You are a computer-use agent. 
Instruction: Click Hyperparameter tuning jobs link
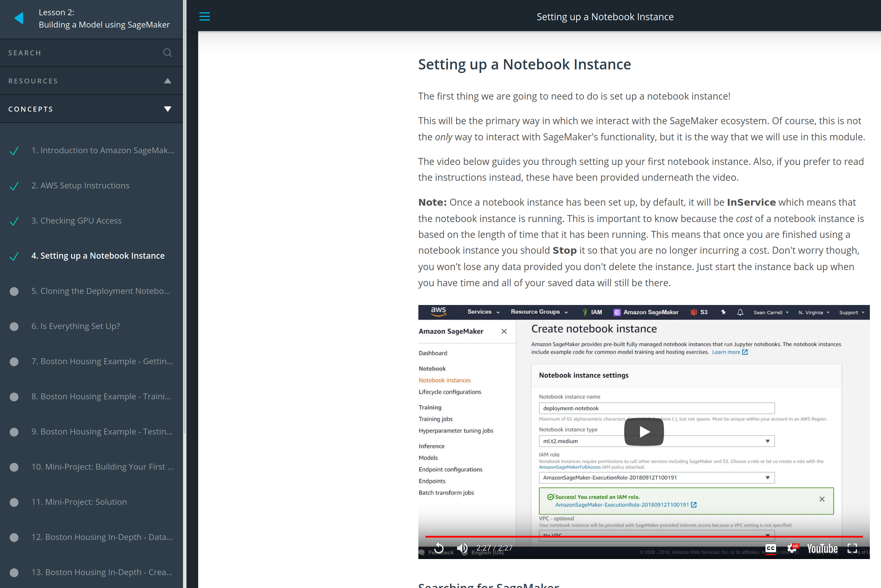tap(456, 430)
